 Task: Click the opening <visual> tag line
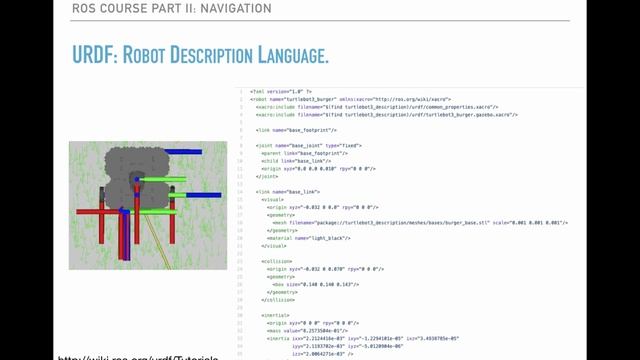[x=272, y=200]
